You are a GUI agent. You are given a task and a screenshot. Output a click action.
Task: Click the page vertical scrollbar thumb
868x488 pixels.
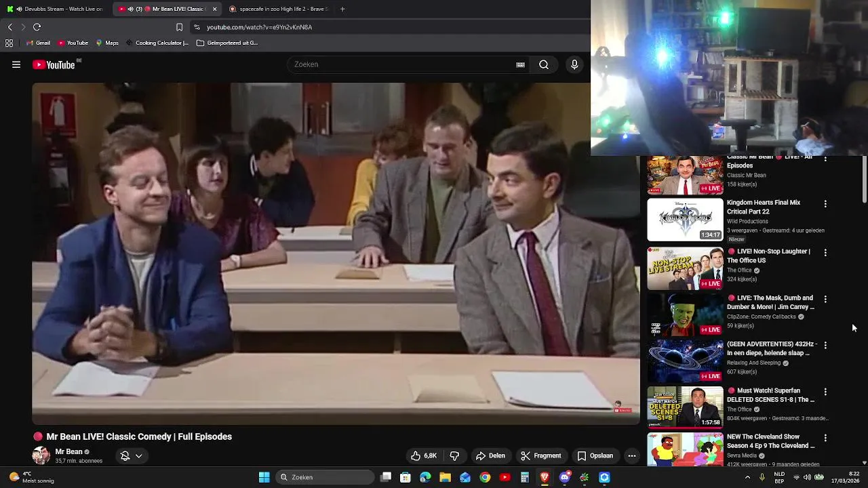864,180
